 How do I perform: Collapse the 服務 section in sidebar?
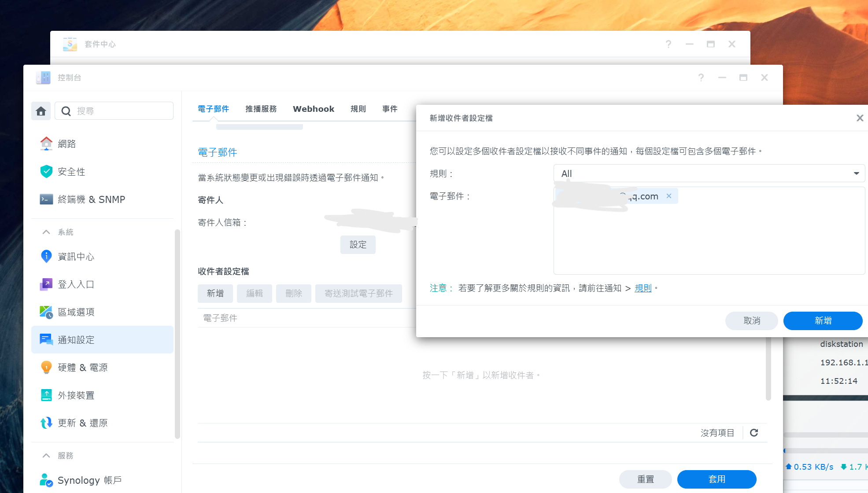pos(46,455)
